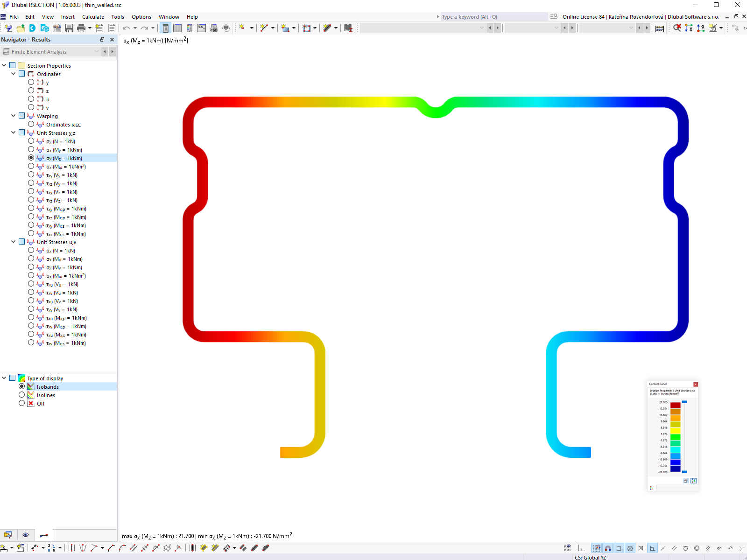747x560 pixels.
Task: Click the Print toolbar icon
Action: tap(81, 28)
